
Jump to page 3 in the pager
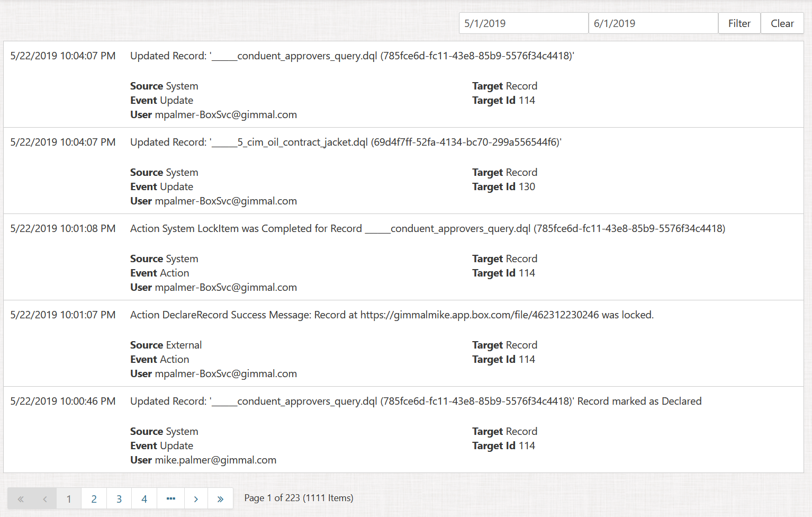coord(119,498)
